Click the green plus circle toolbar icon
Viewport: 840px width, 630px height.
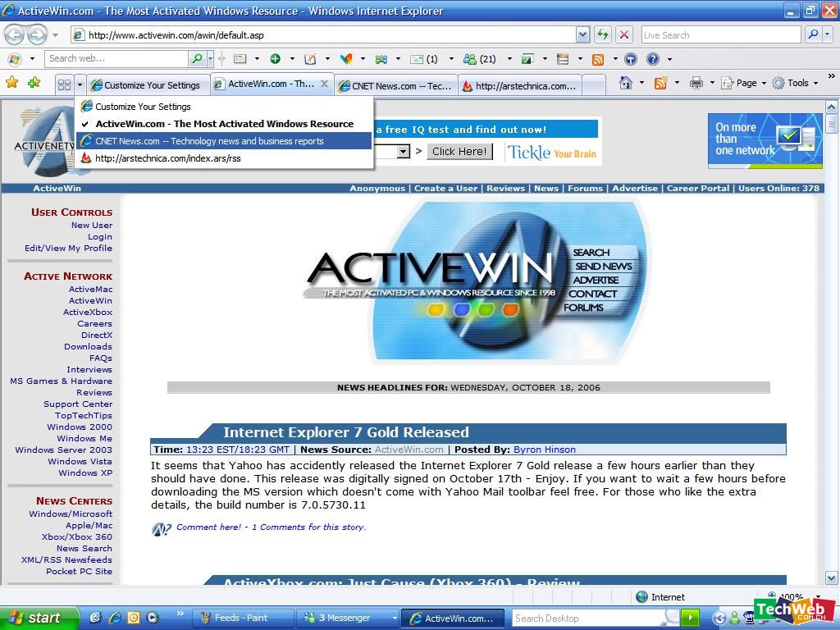coord(276,59)
